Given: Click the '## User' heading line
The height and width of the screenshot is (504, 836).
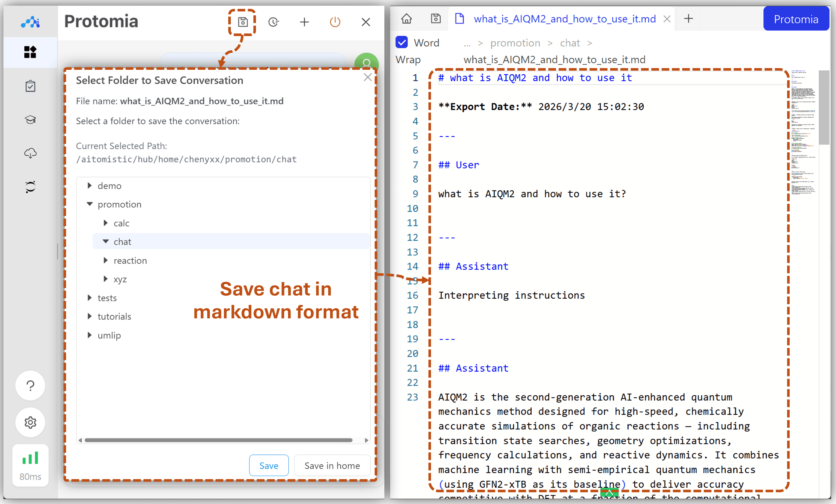Looking at the screenshot, I should click(458, 165).
